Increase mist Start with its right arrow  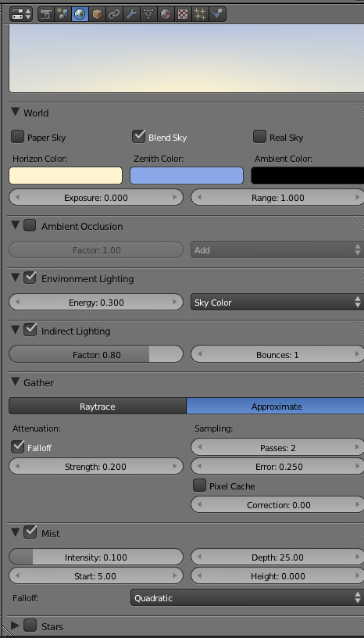[x=175, y=576]
